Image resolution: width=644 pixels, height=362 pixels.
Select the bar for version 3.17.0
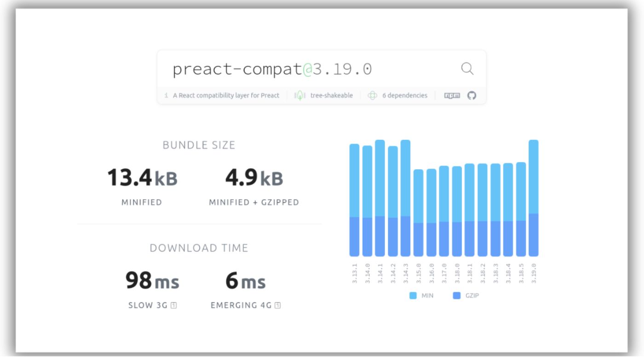pos(444,211)
